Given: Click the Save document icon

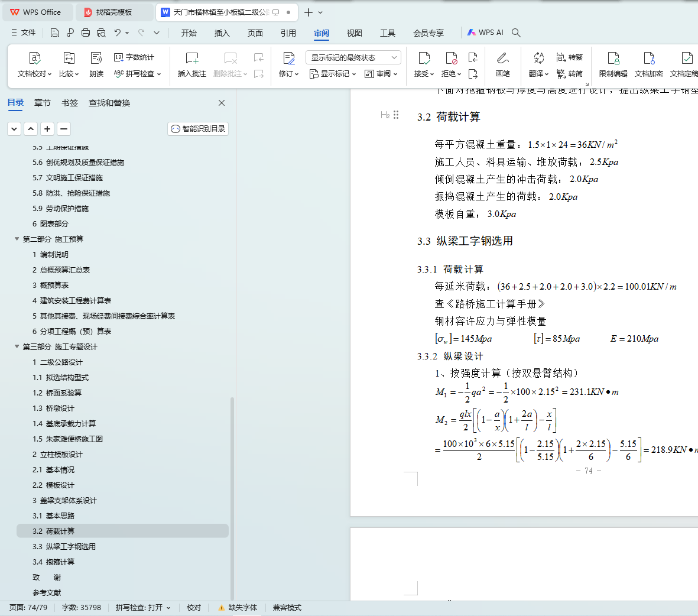Looking at the screenshot, I should point(55,33).
